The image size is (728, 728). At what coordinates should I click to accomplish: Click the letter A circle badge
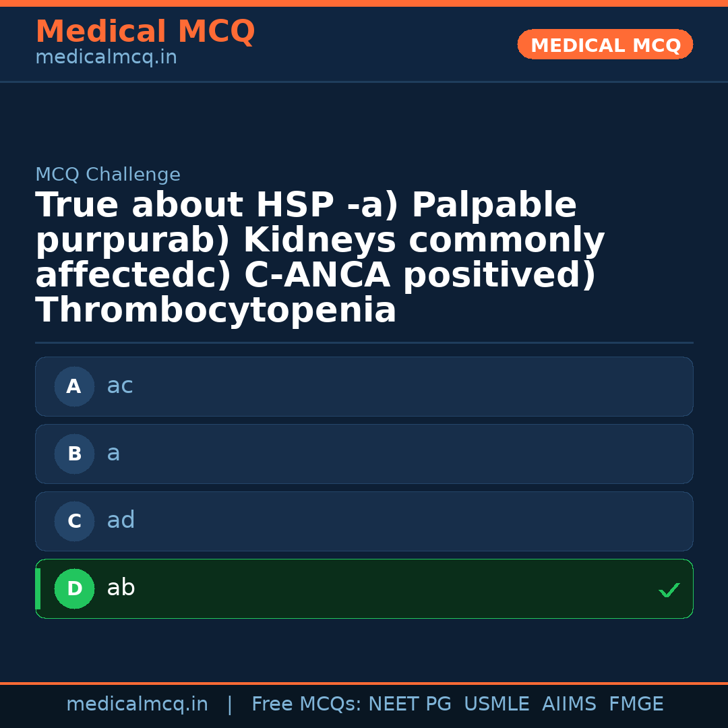point(74,387)
